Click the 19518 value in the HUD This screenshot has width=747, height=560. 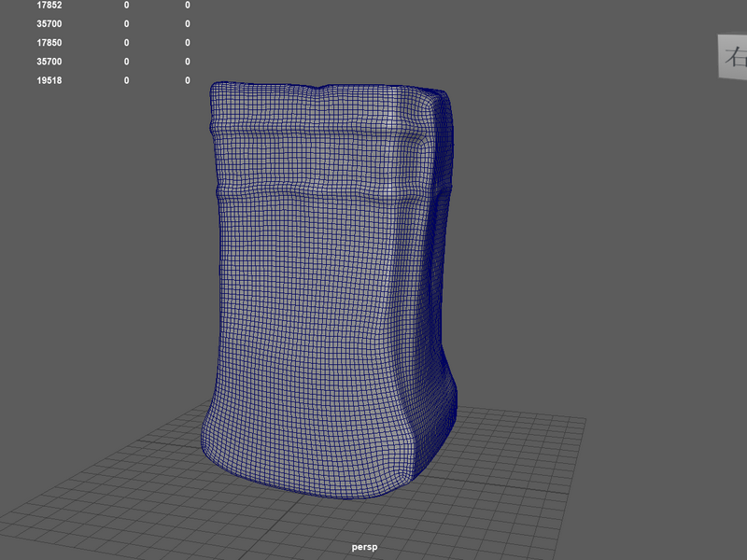coord(49,80)
